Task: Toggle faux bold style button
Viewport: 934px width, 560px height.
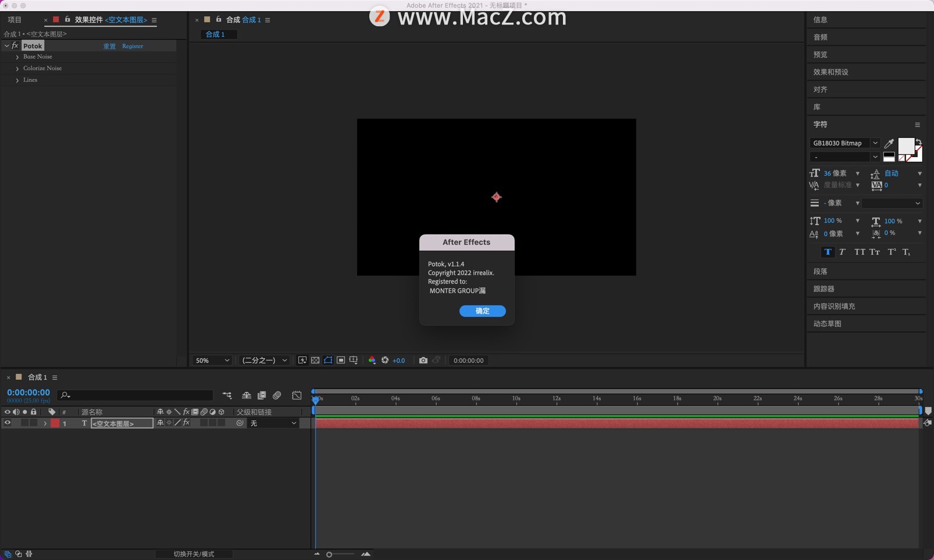Action: (828, 252)
